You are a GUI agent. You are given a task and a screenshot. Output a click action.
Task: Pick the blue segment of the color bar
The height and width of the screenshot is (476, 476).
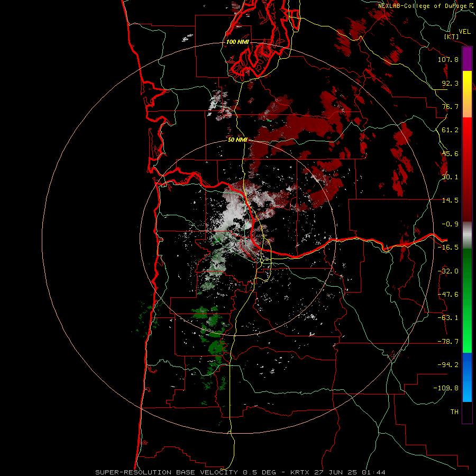coord(467,377)
